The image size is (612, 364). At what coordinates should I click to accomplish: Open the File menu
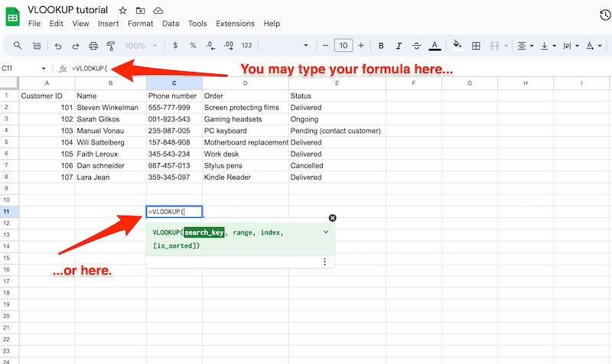point(34,24)
